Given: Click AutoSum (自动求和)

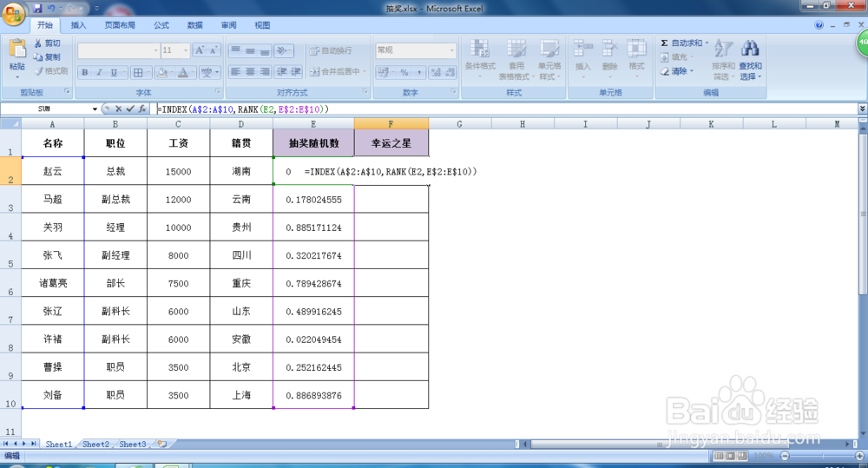Looking at the screenshot, I should 681,43.
